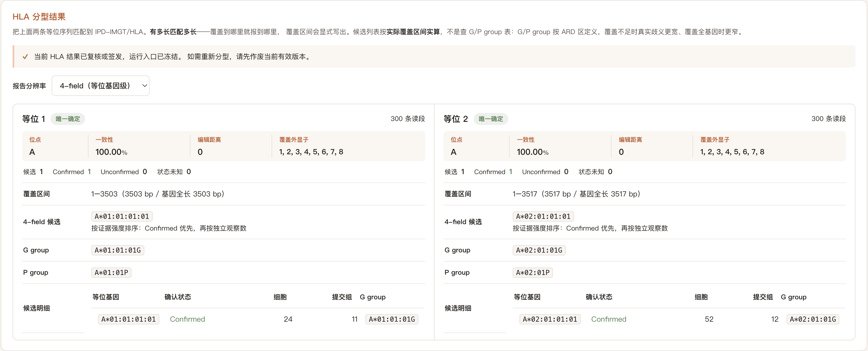
Task: Click 提交组 value 11 in 等位 1 table
Action: pyautogui.click(x=354, y=319)
